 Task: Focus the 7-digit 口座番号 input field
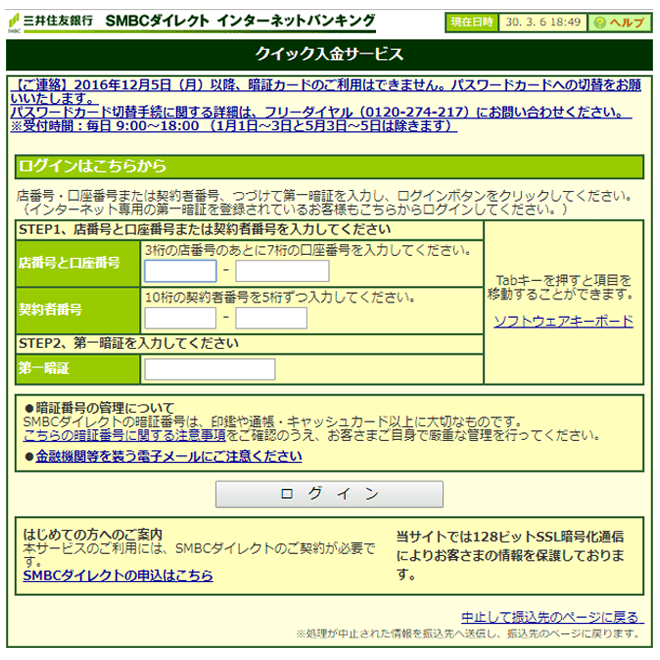coord(282,271)
